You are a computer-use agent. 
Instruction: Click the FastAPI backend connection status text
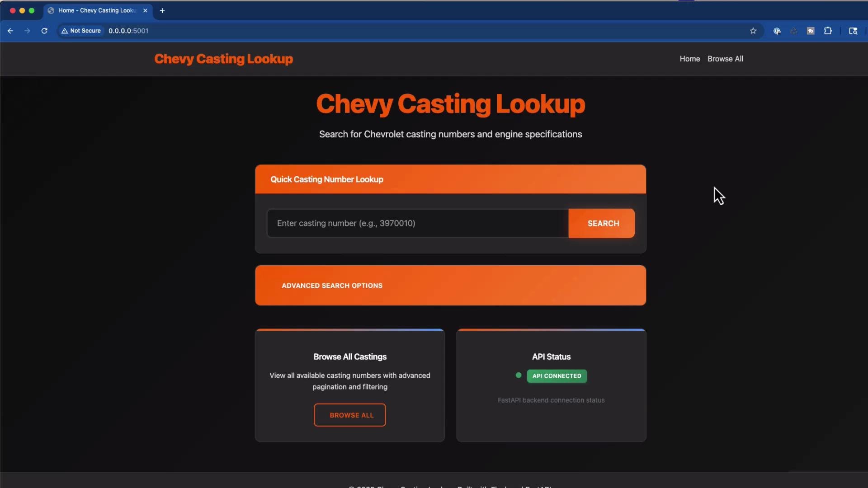(x=551, y=400)
